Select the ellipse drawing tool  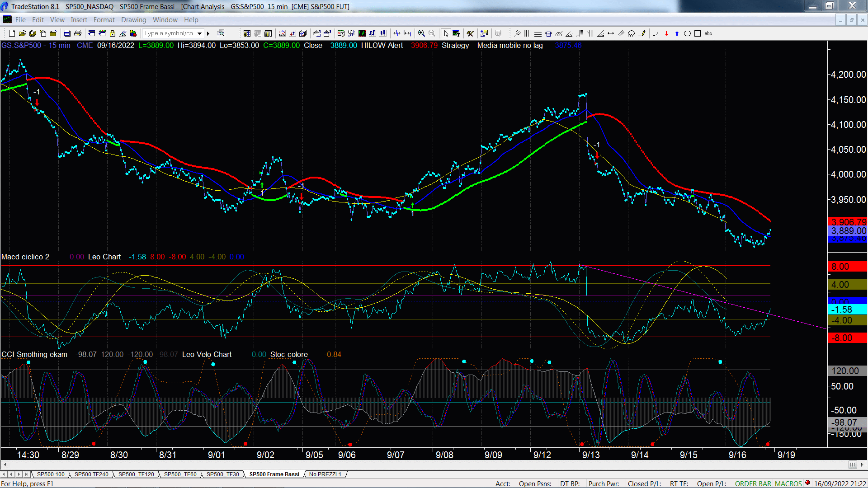[x=687, y=33]
